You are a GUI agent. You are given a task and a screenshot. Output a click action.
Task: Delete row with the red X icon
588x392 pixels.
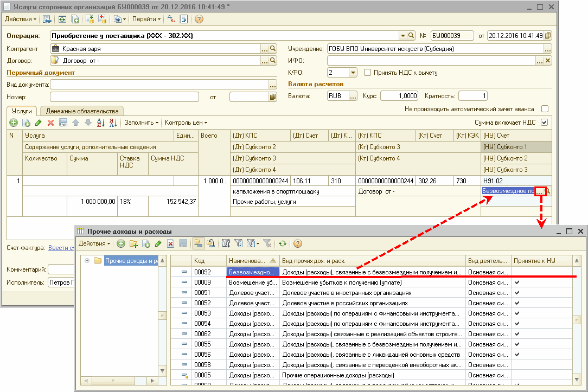(x=51, y=123)
